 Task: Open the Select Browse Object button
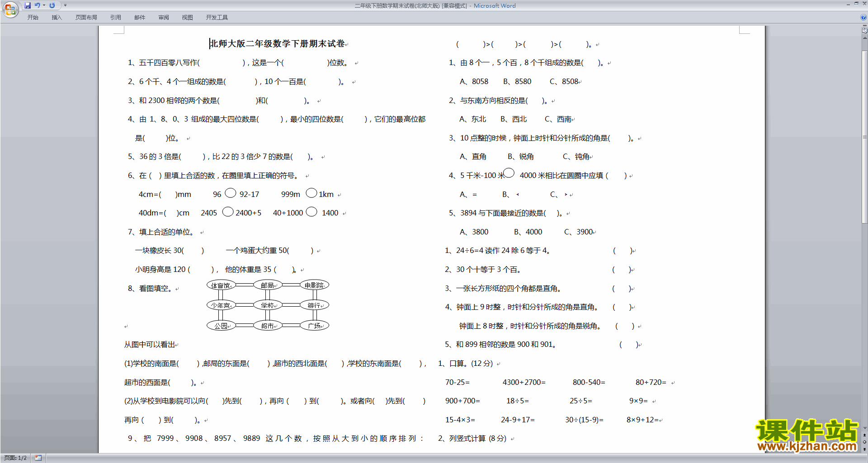point(864,442)
